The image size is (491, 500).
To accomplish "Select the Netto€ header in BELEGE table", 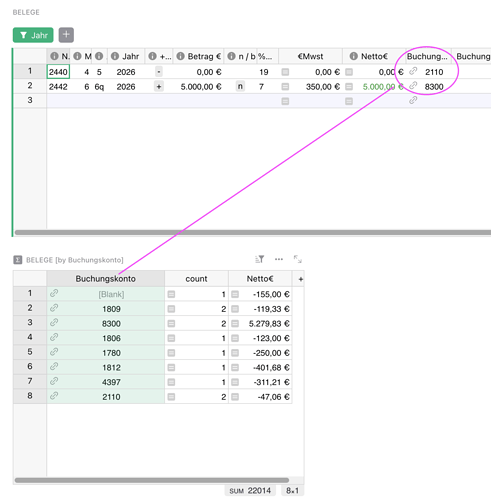I will pos(374,56).
